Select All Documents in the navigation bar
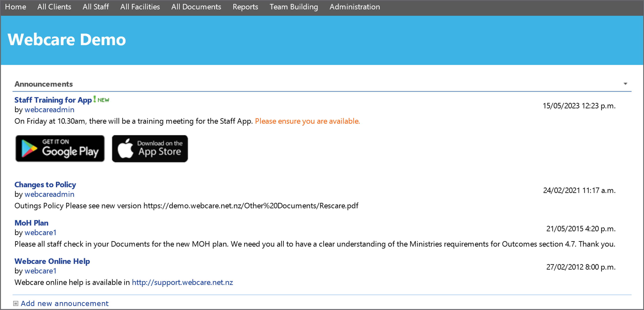This screenshot has width=644, height=310. (196, 7)
